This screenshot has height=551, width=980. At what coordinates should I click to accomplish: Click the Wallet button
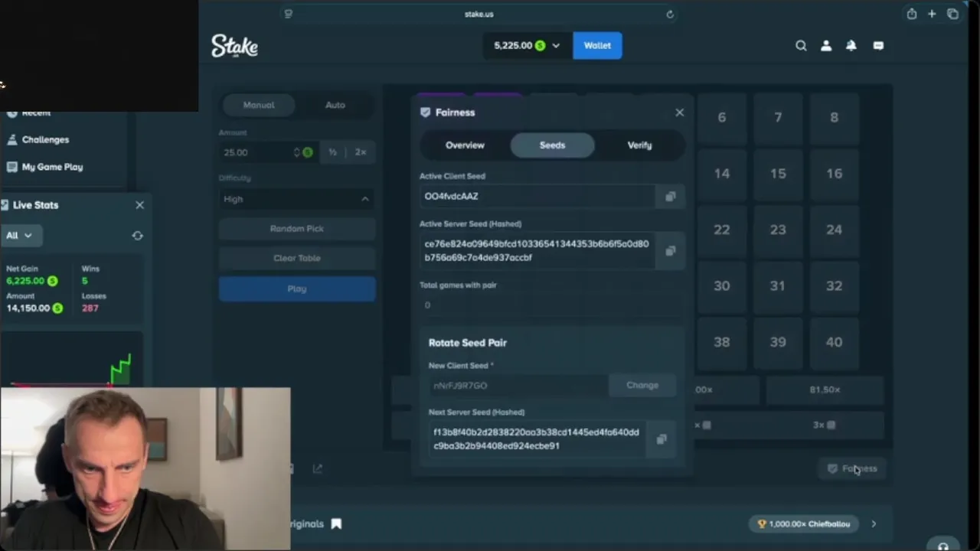click(x=597, y=46)
